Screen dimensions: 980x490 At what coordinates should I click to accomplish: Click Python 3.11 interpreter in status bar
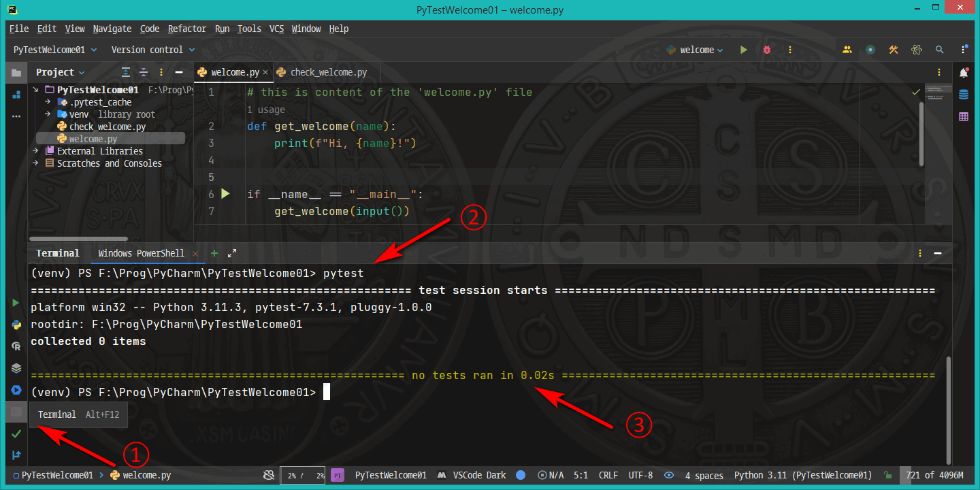[803, 475]
